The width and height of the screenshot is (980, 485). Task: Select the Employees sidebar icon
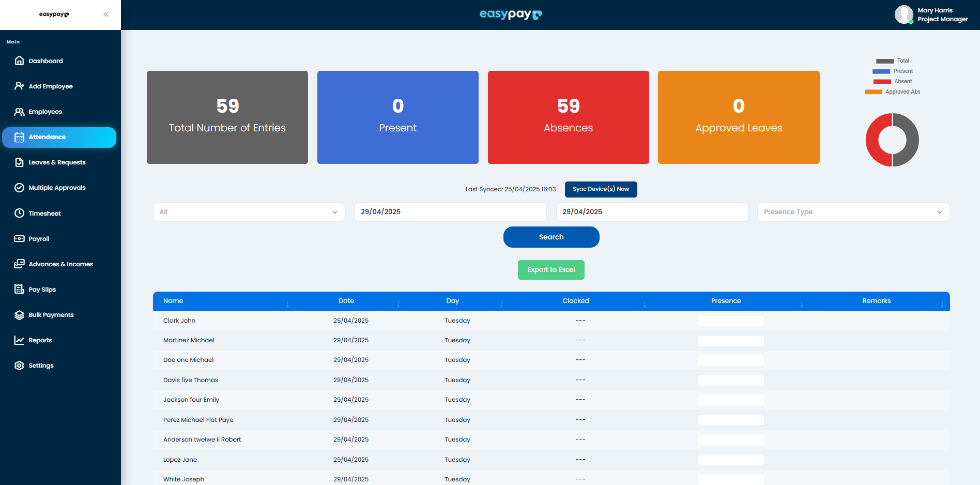pyautogui.click(x=19, y=112)
